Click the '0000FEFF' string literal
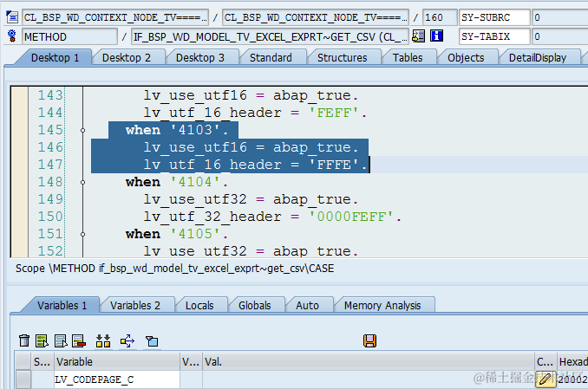Viewport: 588px width, 389px height. click(x=351, y=217)
